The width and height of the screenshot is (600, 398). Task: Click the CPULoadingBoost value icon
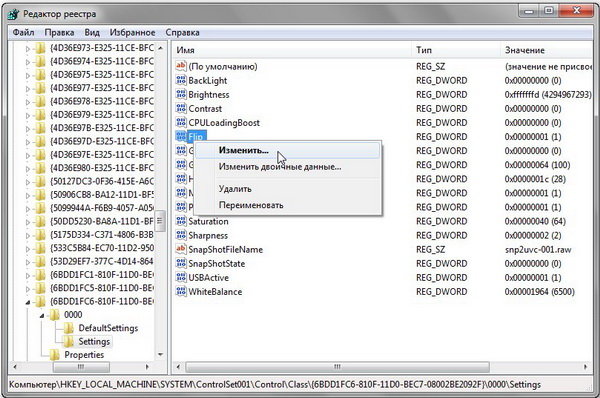pos(181,122)
